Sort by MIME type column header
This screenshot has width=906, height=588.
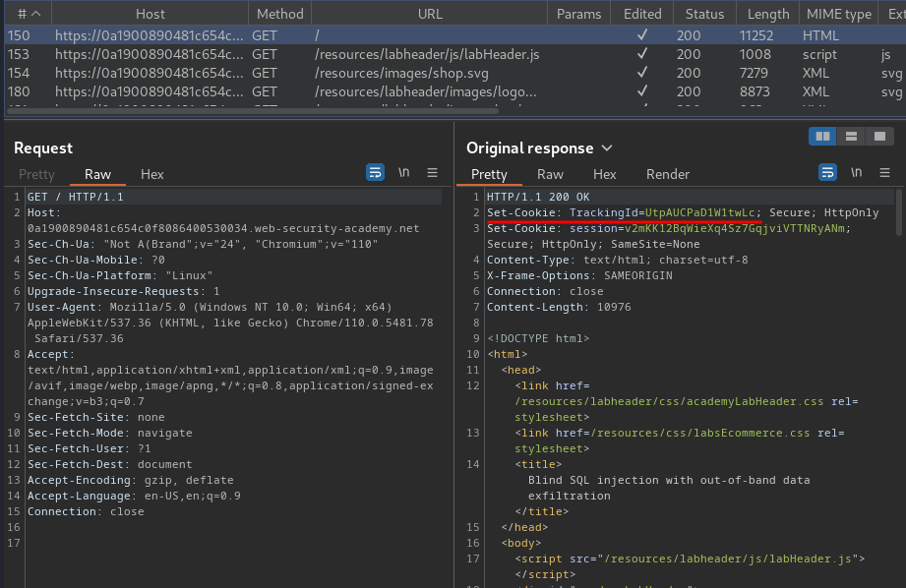838,14
